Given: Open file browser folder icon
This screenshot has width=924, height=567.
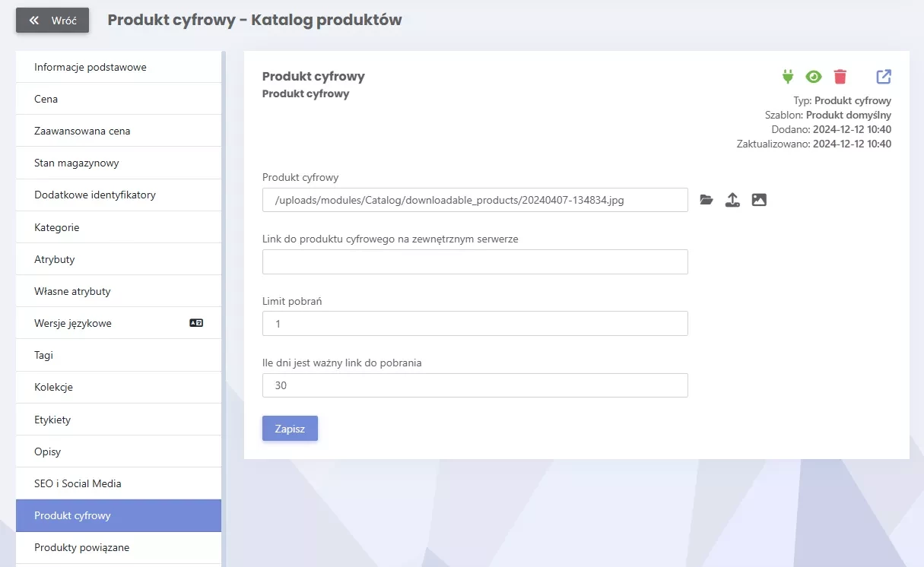Looking at the screenshot, I should click(706, 200).
